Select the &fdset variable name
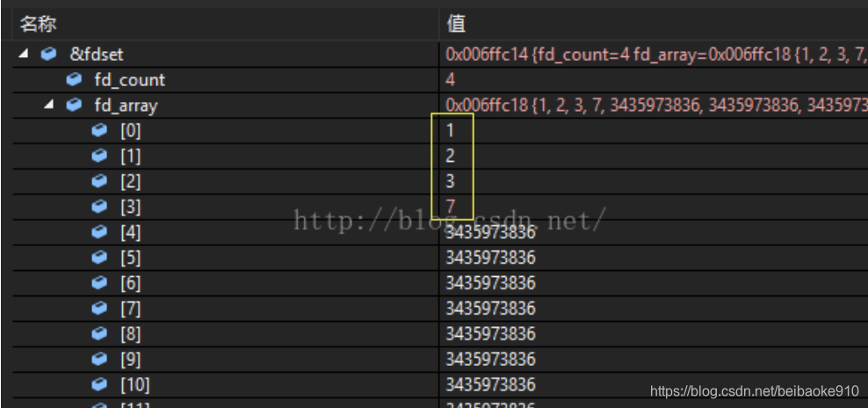868x408 pixels. click(x=96, y=55)
